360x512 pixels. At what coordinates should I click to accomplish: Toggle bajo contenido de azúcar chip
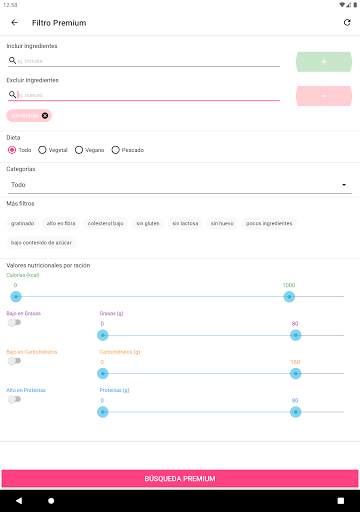(x=41, y=243)
